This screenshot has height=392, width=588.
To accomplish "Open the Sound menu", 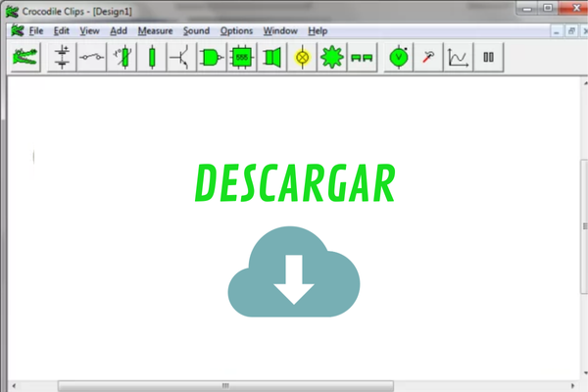I will point(196,30).
